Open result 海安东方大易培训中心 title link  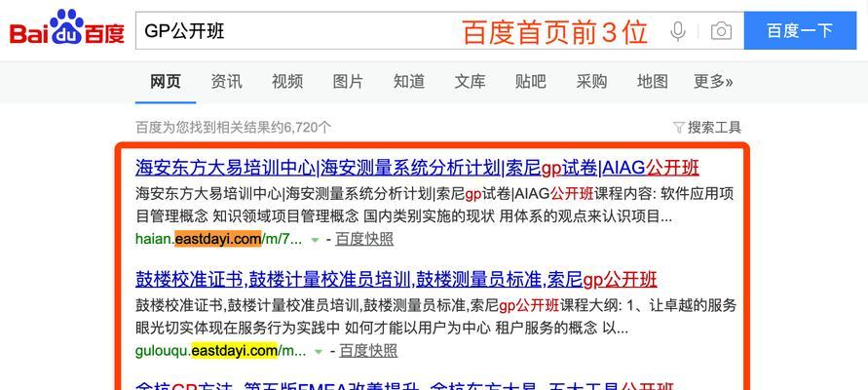coord(417,168)
